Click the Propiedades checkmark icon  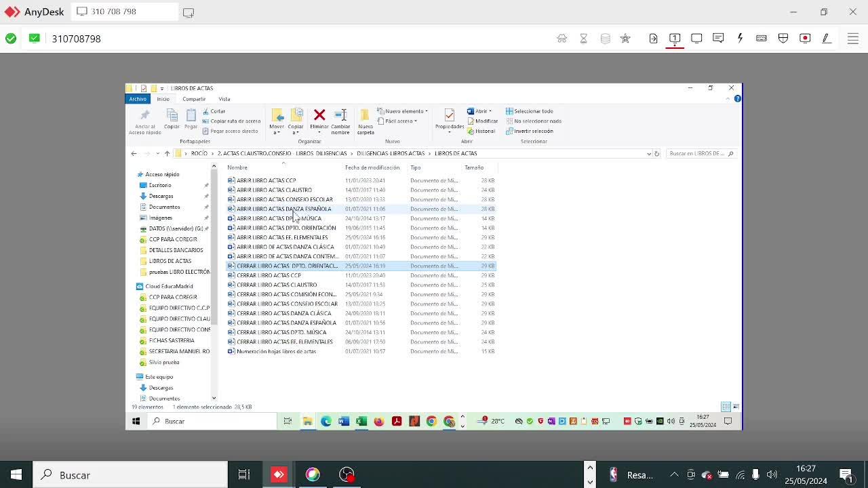(x=449, y=115)
